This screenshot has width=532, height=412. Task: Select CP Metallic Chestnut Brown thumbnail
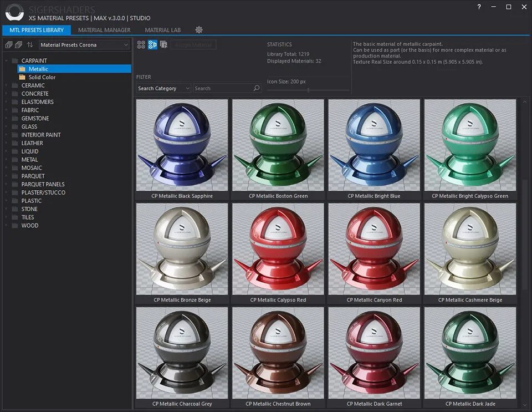pos(278,353)
